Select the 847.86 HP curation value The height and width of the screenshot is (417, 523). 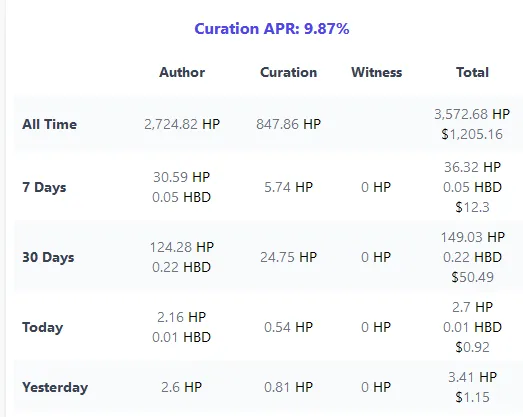(289, 124)
